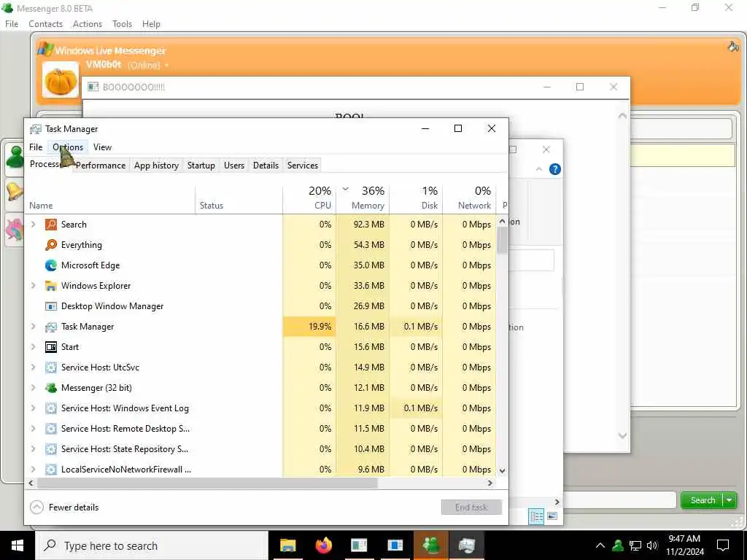Sort processes by the Name column header
This screenshot has width=747, height=560.
pos(110,198)
